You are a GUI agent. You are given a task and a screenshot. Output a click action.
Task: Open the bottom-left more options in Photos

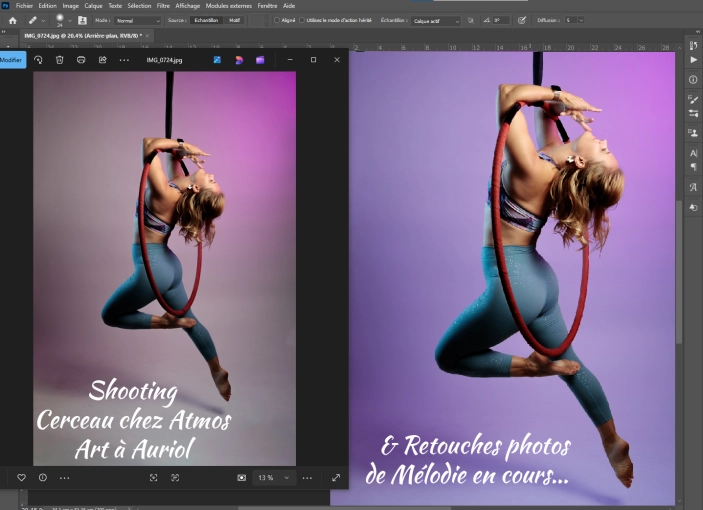[65, 478]
